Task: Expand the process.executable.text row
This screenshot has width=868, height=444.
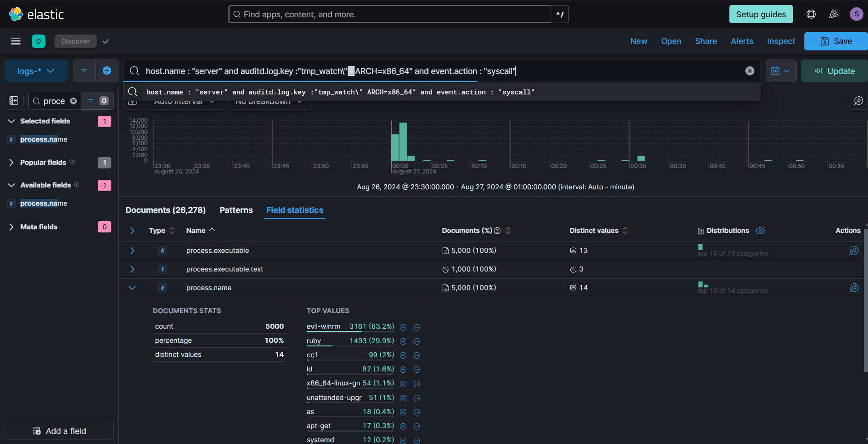Action: (132, 269)
